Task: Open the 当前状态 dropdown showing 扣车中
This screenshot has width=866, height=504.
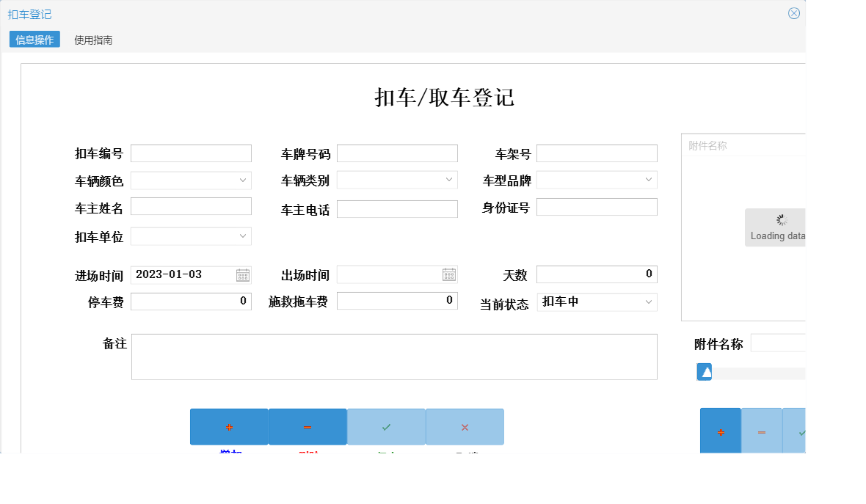Action: pyautogui.click(x=649, y=302)
